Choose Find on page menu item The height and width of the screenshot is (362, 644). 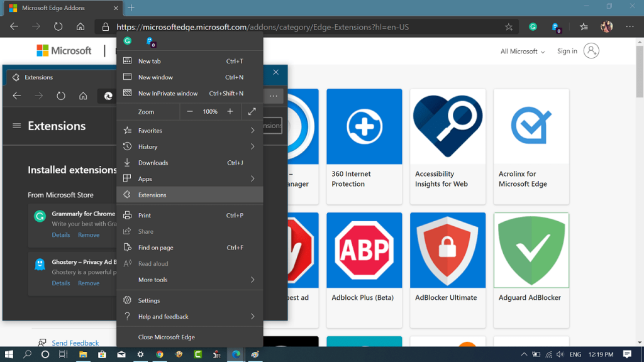pyautogui.click(x=190, y=248)
